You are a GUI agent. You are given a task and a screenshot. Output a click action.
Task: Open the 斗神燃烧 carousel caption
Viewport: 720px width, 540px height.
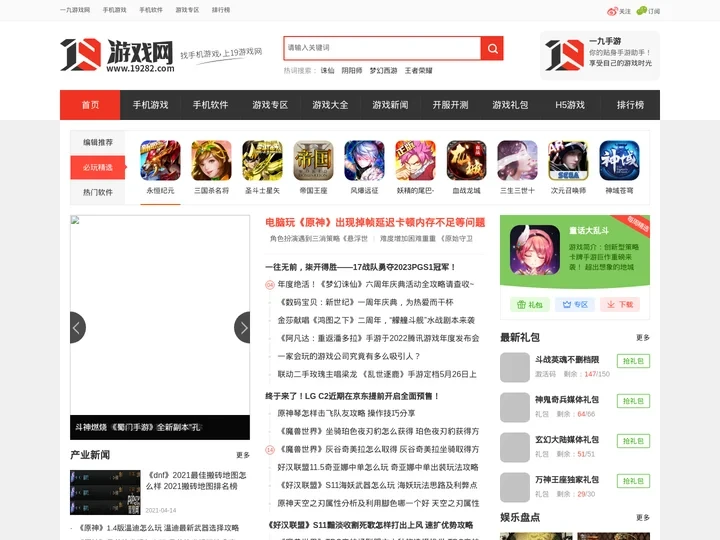point(138,427)
